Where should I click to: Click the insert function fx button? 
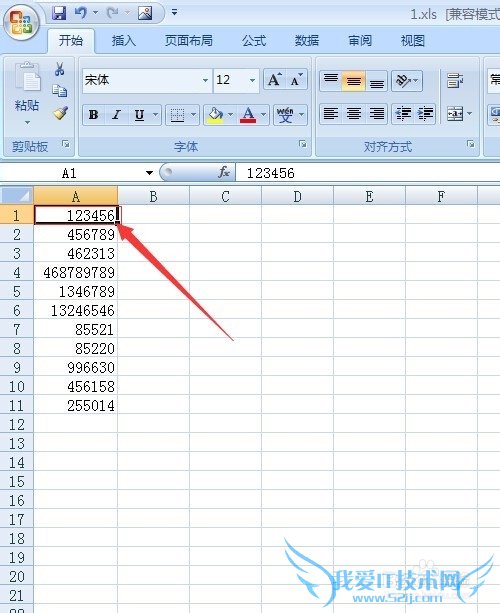(x=224, y=172)
